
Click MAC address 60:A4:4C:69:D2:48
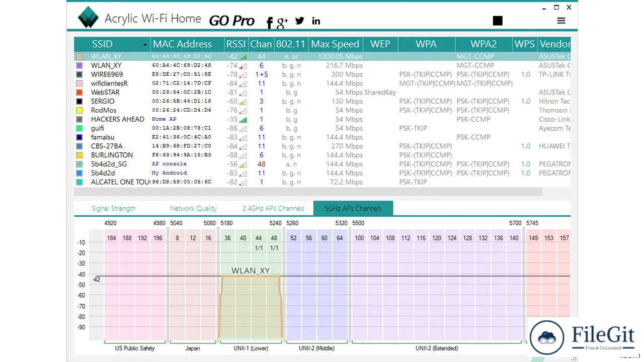point(182,65)
